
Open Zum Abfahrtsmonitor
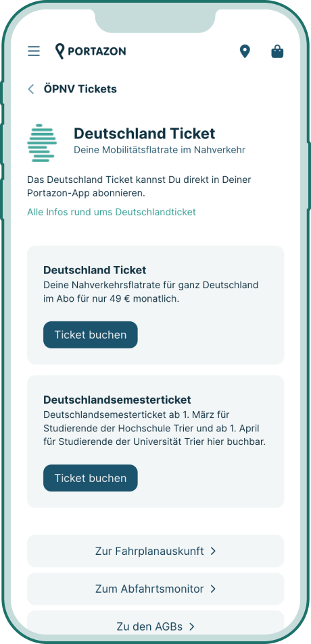[155, 589]
